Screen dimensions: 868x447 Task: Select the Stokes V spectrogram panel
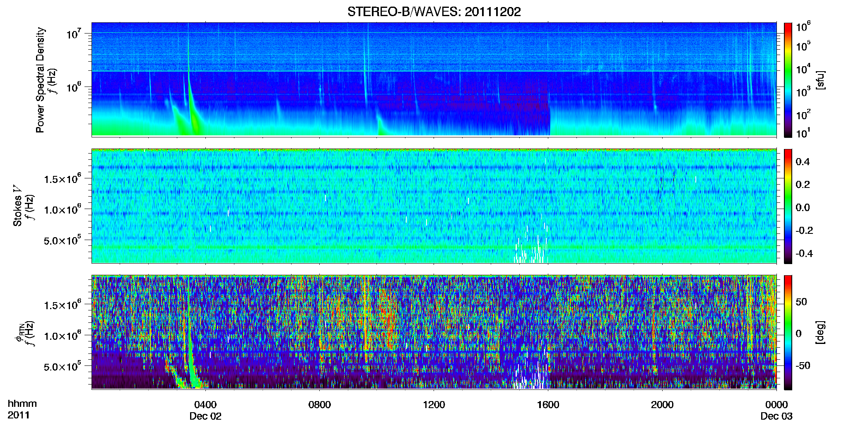(434, 206)
